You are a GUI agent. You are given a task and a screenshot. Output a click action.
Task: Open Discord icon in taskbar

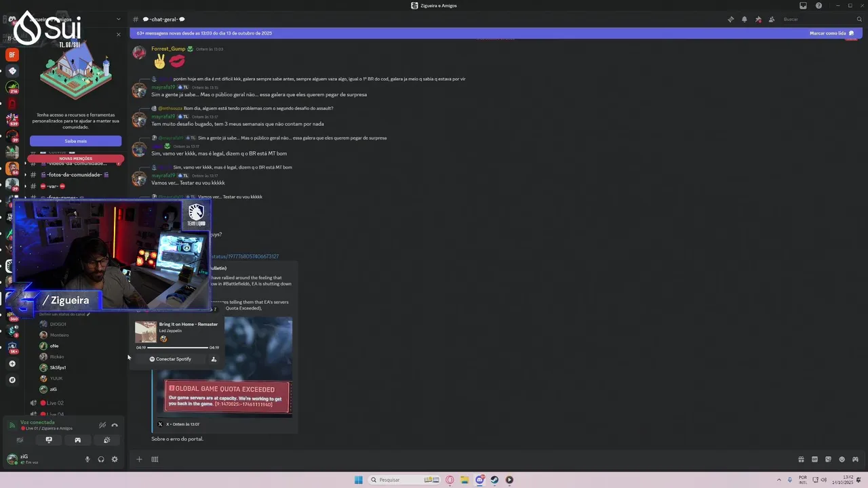click(479, 480)
